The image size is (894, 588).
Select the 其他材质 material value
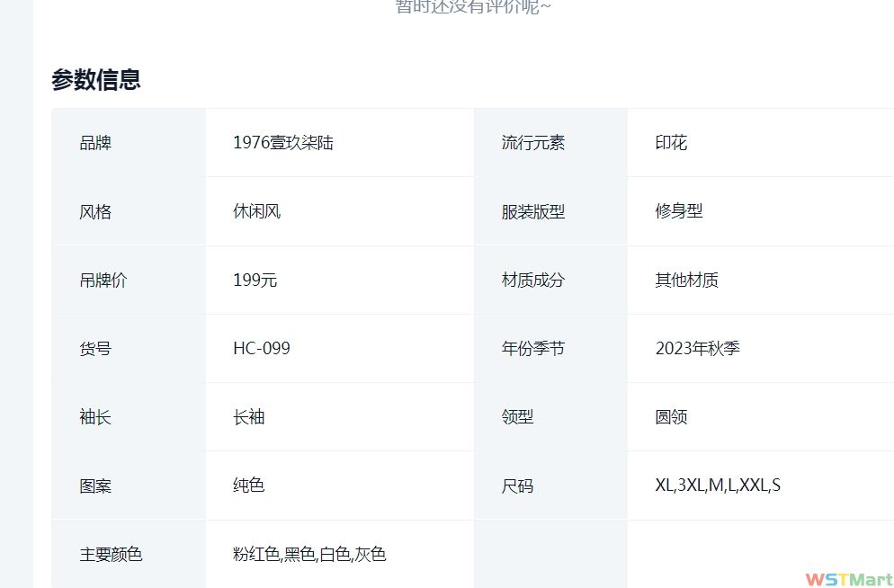(x=686, y=281)
